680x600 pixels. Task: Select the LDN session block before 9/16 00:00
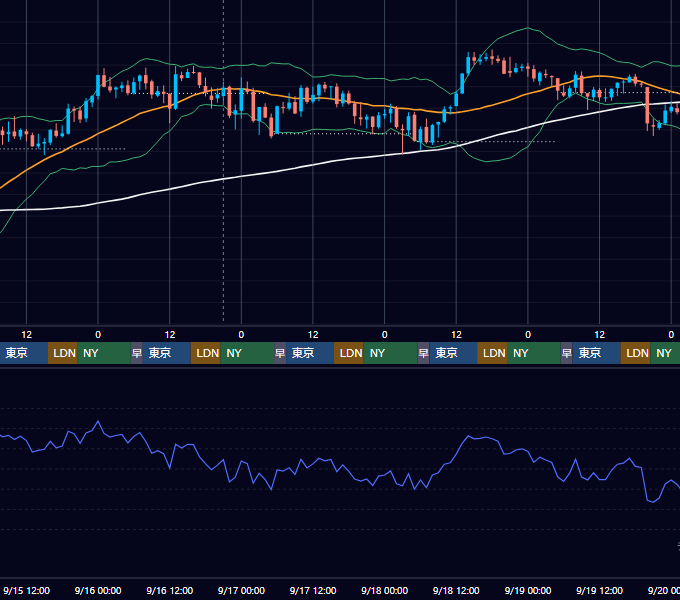[x=62, y=353]
